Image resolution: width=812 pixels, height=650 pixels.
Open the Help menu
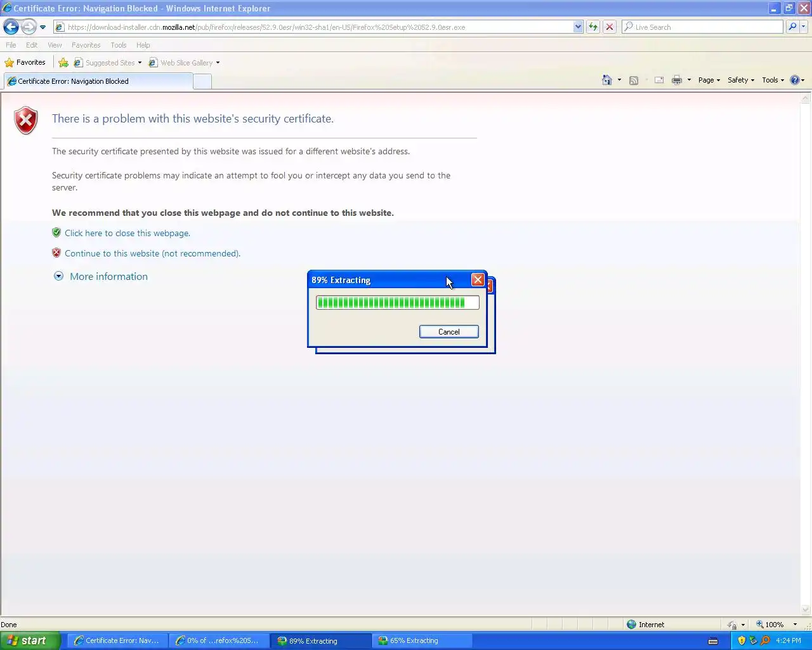[x=143, y=45]
